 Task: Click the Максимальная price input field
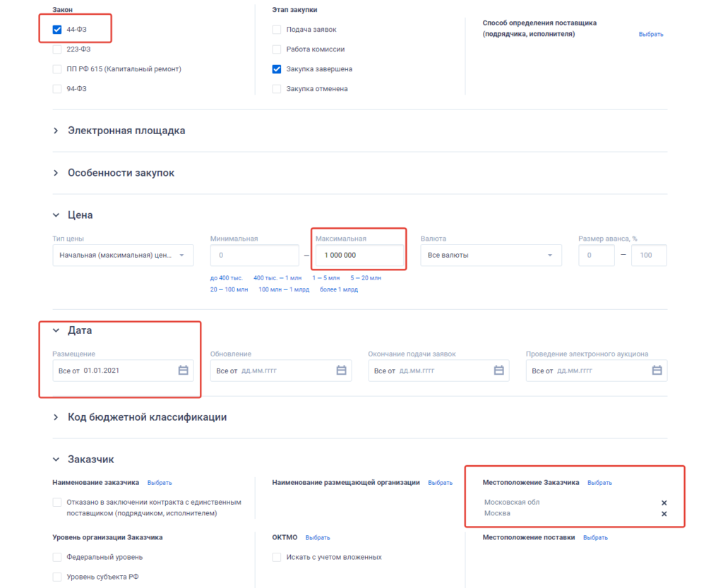click(359, 256)
